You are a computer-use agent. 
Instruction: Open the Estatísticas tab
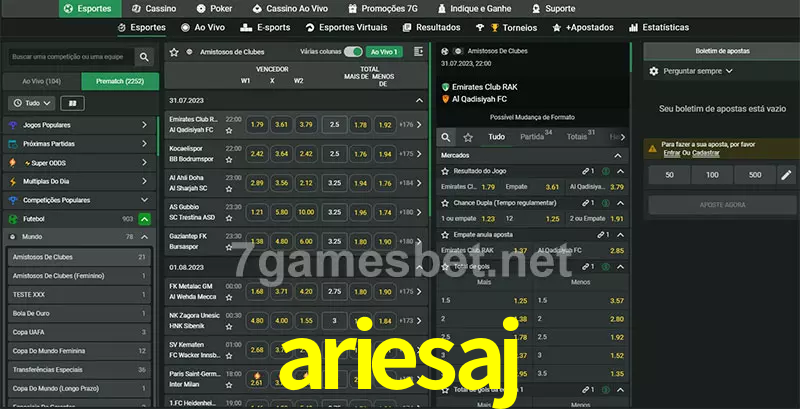click(x=659, y=28)
